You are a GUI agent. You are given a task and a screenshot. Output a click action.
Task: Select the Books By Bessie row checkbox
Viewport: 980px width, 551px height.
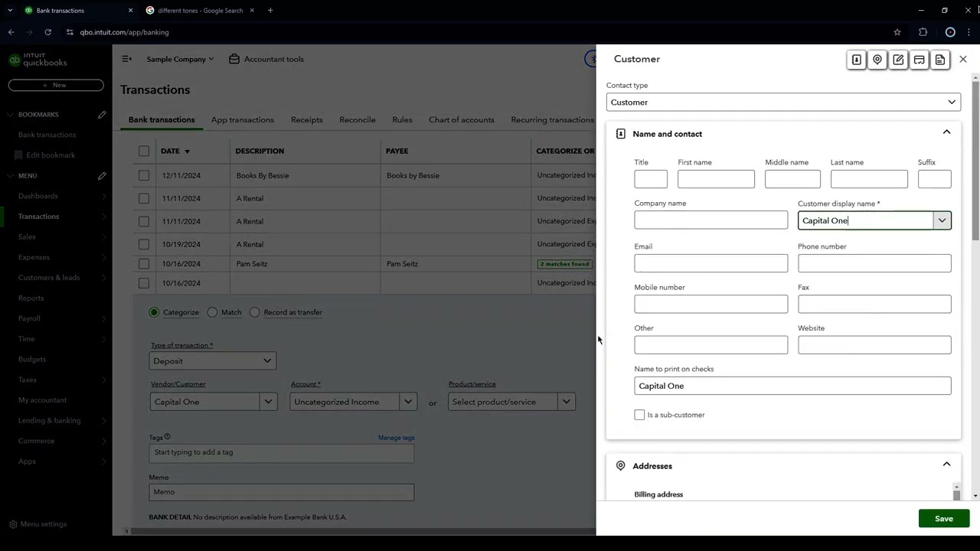tap(144, 175)
